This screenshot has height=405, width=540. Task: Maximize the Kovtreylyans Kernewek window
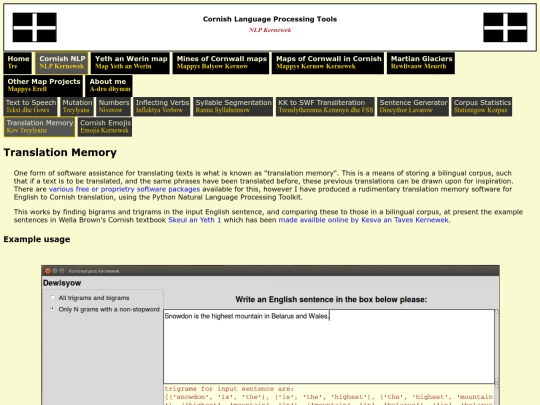point(62,271)
